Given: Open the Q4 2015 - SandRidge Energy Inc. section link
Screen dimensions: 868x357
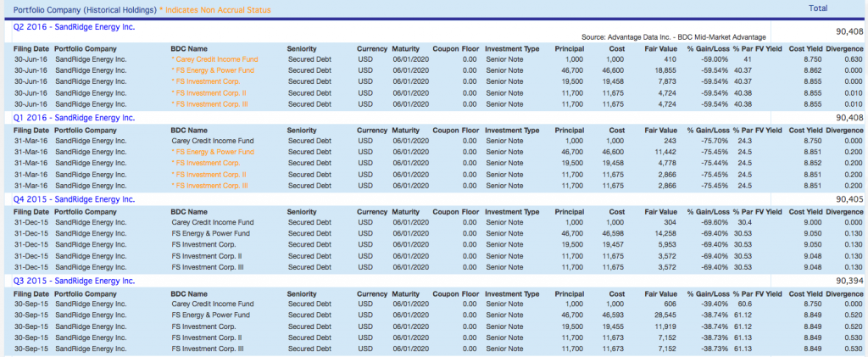Looking at the screenshot, I should (x=75, y=199).
